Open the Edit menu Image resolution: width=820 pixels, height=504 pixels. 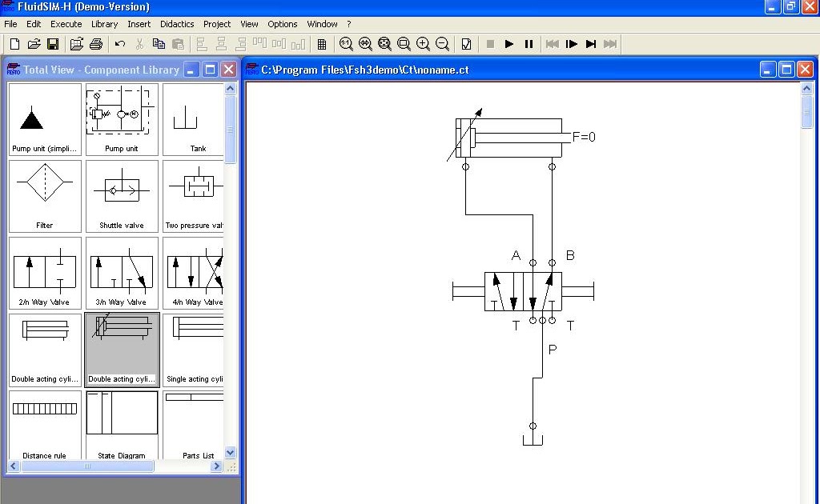click(x=34, y=24)
